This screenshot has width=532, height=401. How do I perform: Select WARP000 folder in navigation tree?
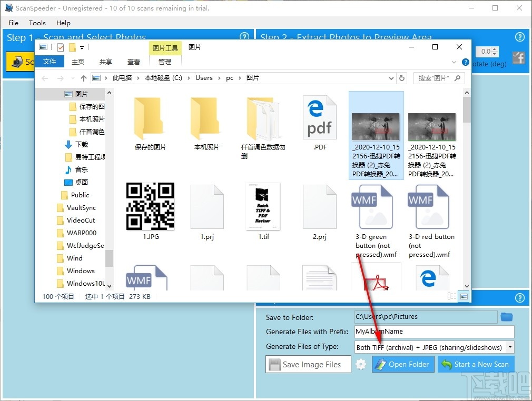click(77, 233)
